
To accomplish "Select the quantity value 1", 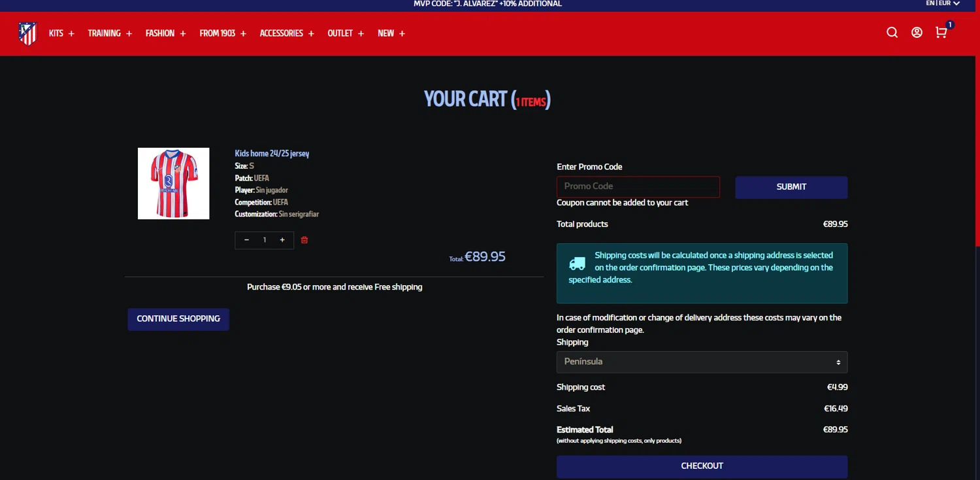I will point(265,240).
